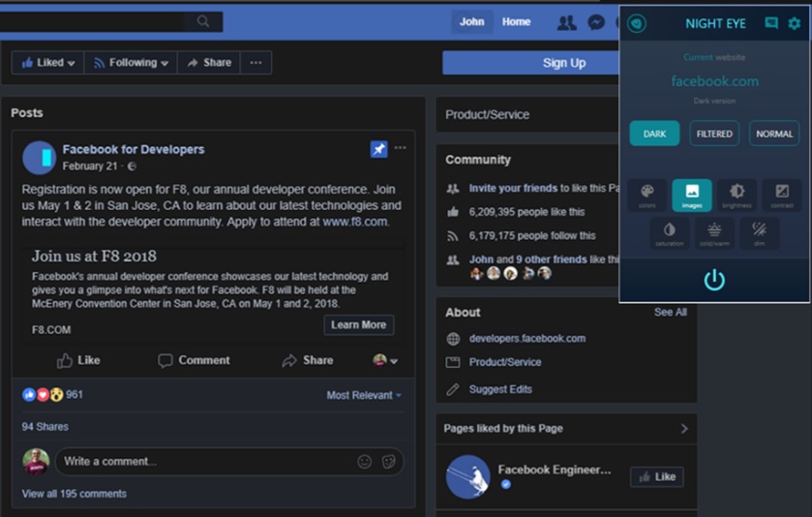
Task: Click See All in About section
Action: point(670,313)
